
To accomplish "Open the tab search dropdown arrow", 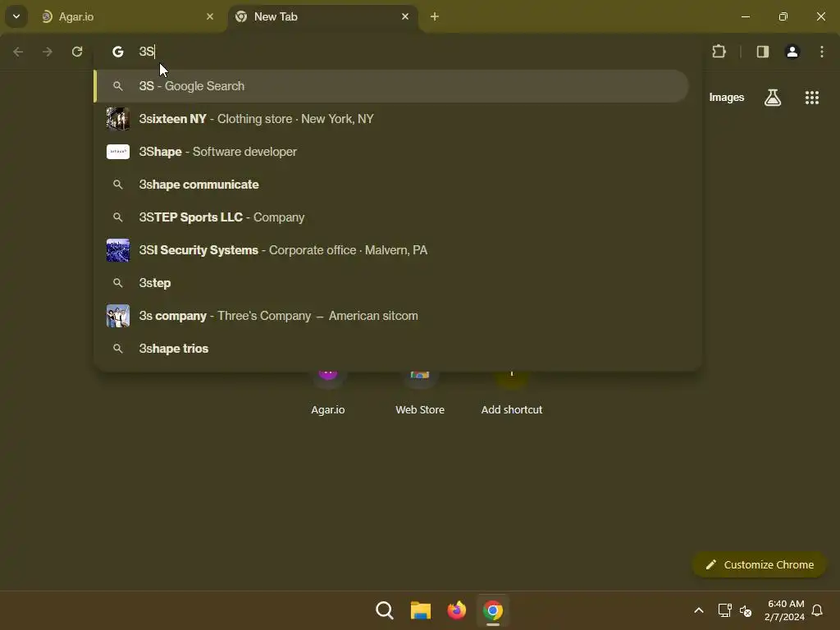I will pos(16,16).
